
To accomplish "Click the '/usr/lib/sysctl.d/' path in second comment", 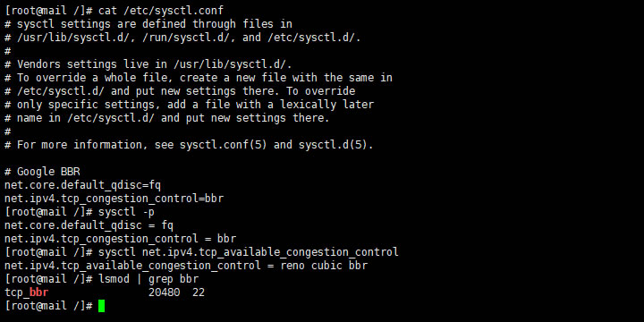I will coord(73,38).
